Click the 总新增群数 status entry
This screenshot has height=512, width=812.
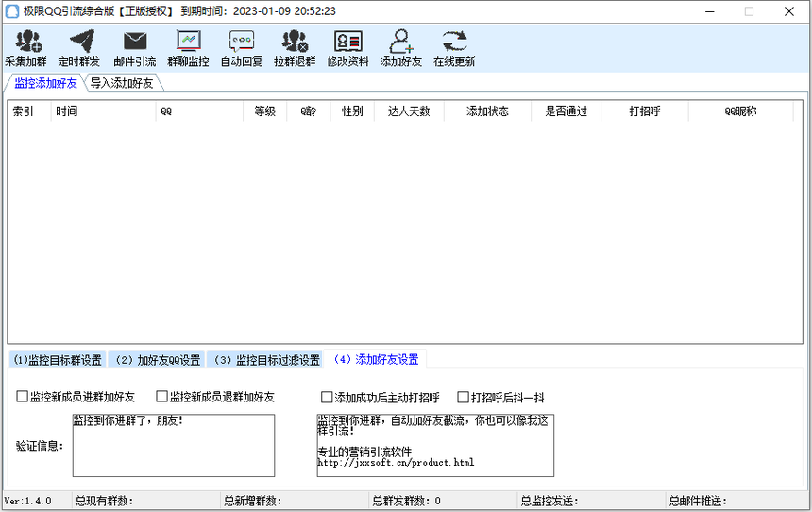click(252, 501)
